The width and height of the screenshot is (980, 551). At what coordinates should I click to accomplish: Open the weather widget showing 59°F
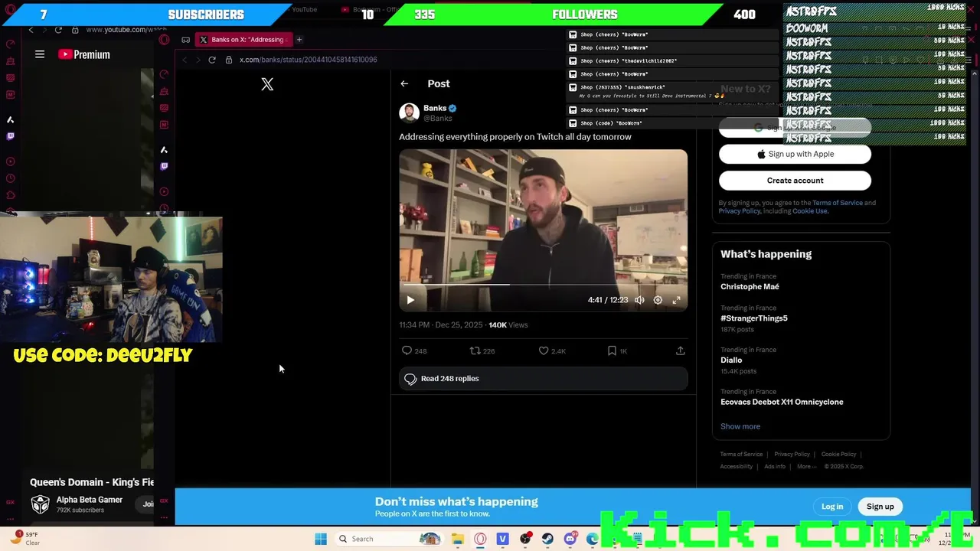tap(24, 539)
